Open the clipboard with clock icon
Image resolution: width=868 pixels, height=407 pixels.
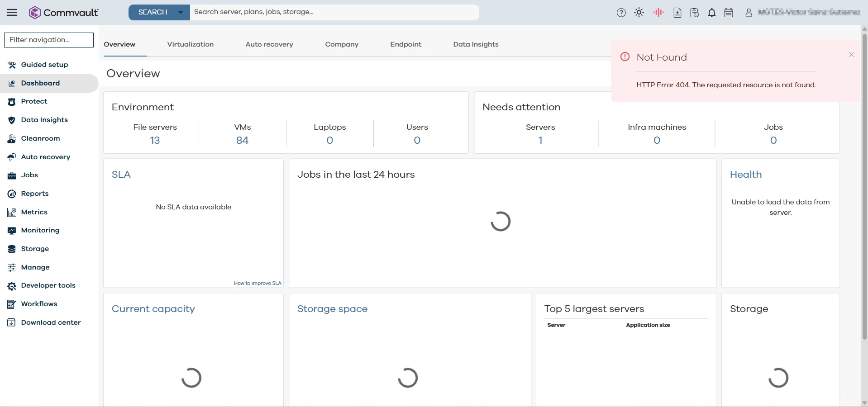pos(694,13)
